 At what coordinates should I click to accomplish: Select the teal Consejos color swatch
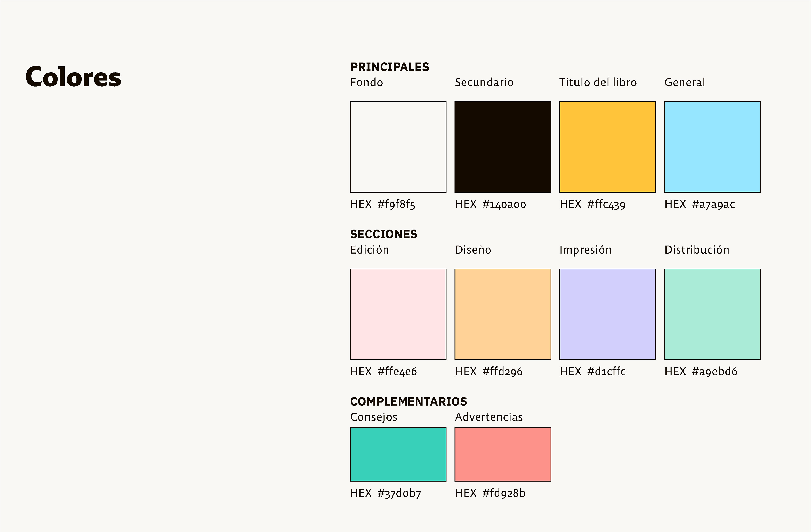[398, 454]
